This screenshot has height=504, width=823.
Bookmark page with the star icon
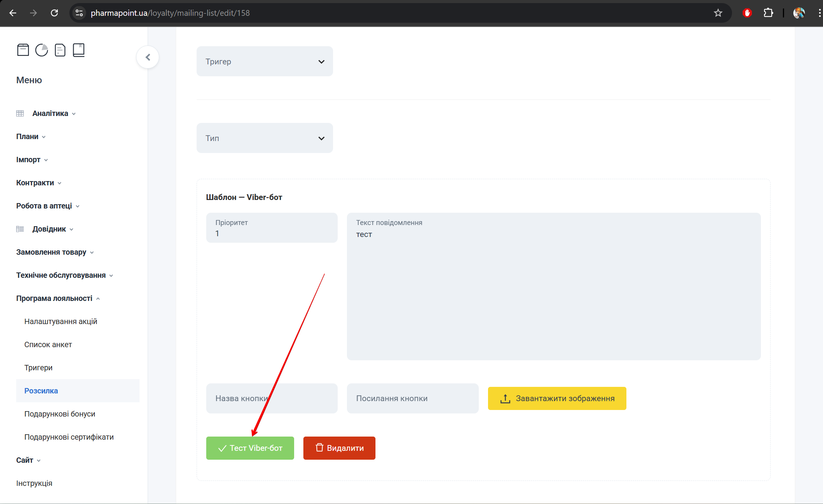point(718,13)
